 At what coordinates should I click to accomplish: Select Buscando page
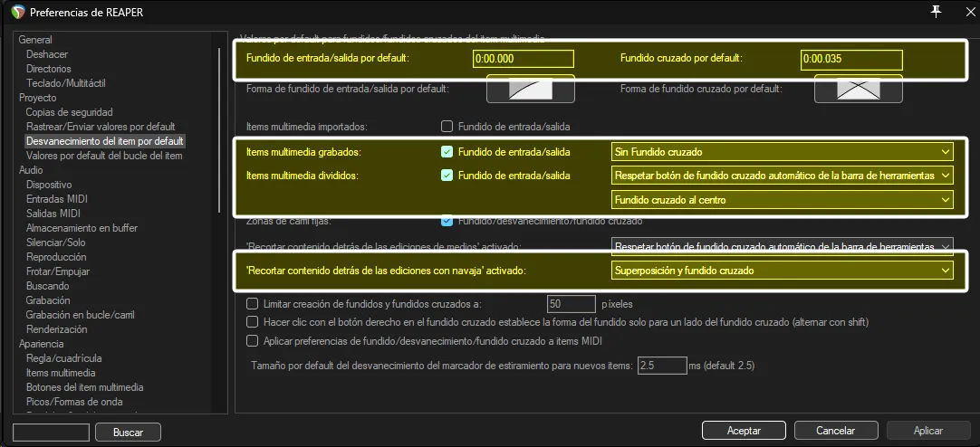click(47, 286)
